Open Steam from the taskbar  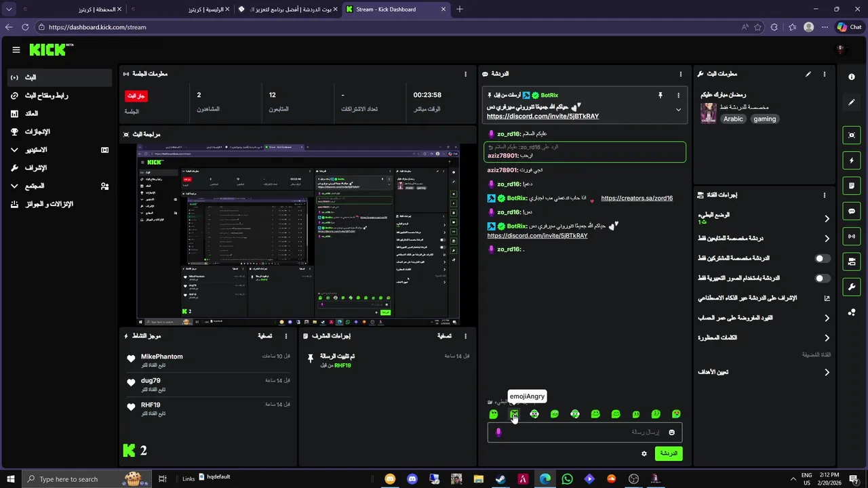click(500, 479)
